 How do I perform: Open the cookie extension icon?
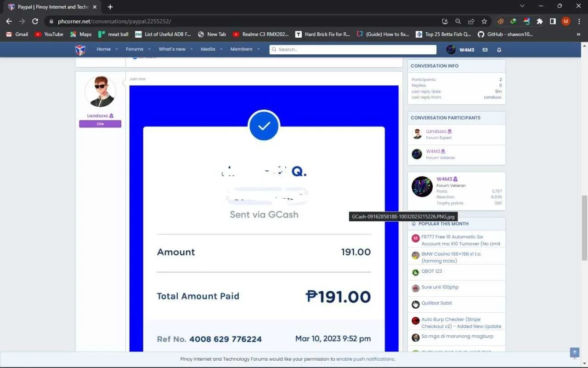pos(501,21)
